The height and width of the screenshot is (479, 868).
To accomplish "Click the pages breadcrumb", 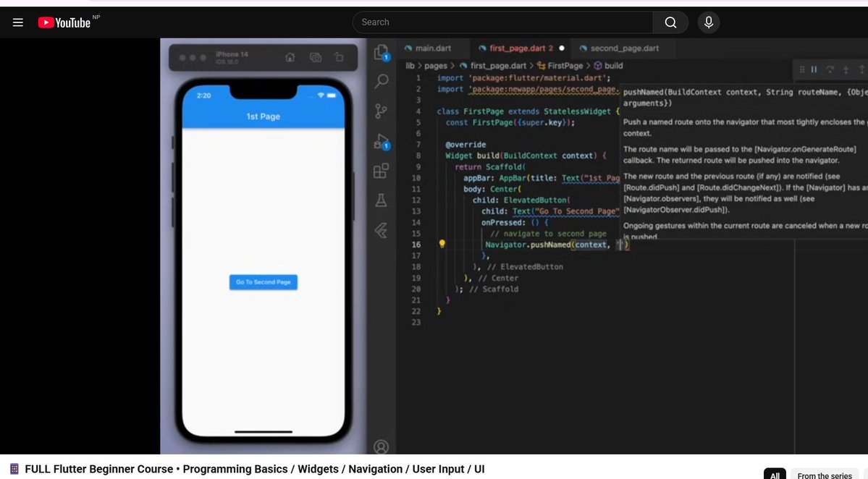I will 436,66.
